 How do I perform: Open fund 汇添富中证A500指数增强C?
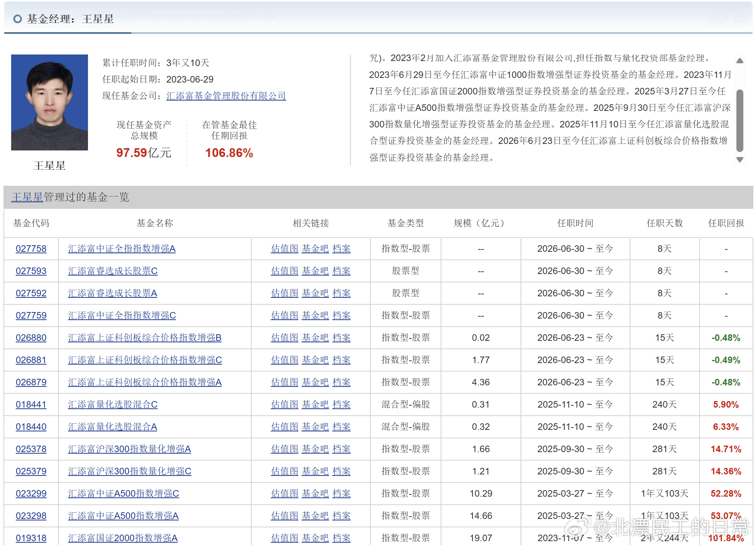(x=123, y=494)
